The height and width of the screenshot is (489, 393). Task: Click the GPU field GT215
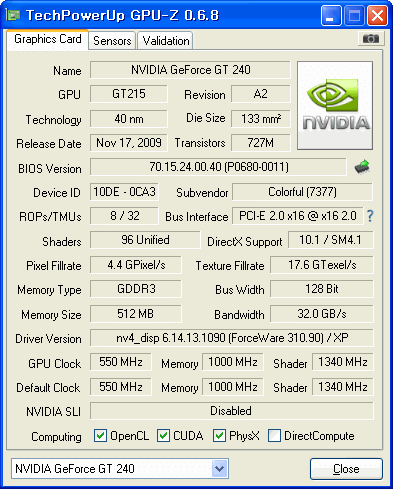(129, 94)
